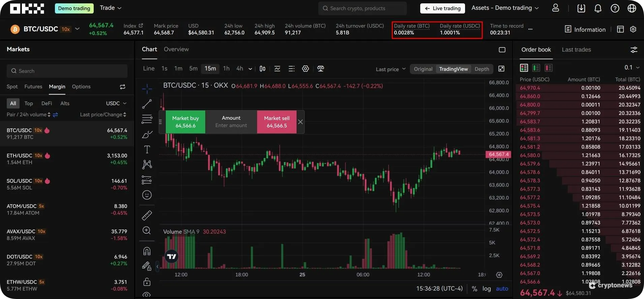Open the forecasting and measurement tool
Viewport: 644px width, 299px height.
[147, 180]
